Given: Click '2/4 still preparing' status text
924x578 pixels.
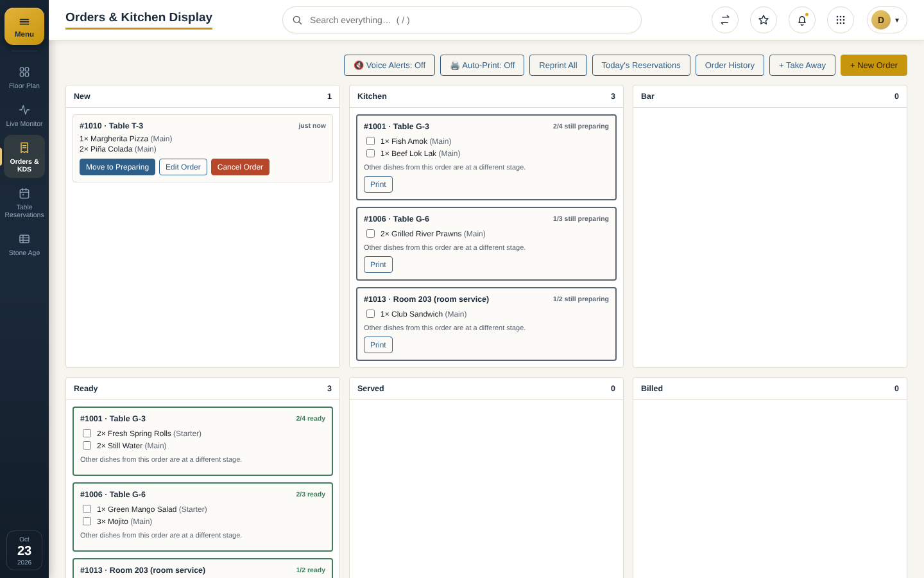Looking at the screenshot, I should [581, 127].
